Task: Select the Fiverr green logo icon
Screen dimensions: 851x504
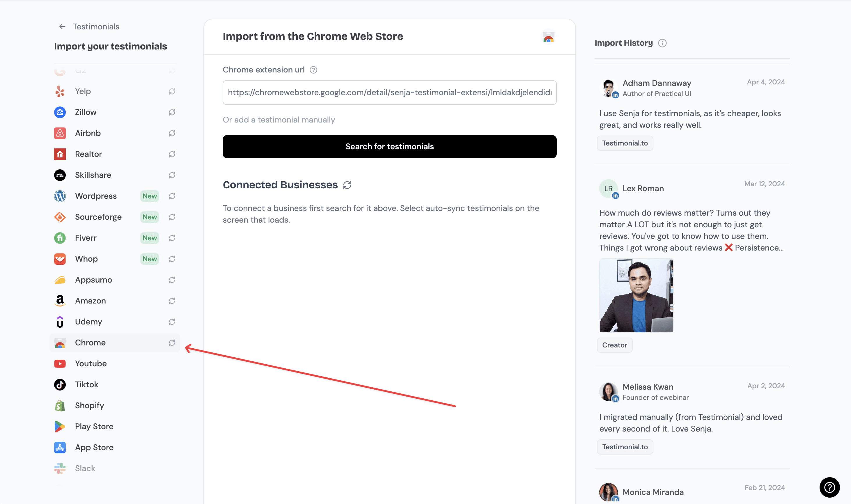Action: (x=60, y=238)
